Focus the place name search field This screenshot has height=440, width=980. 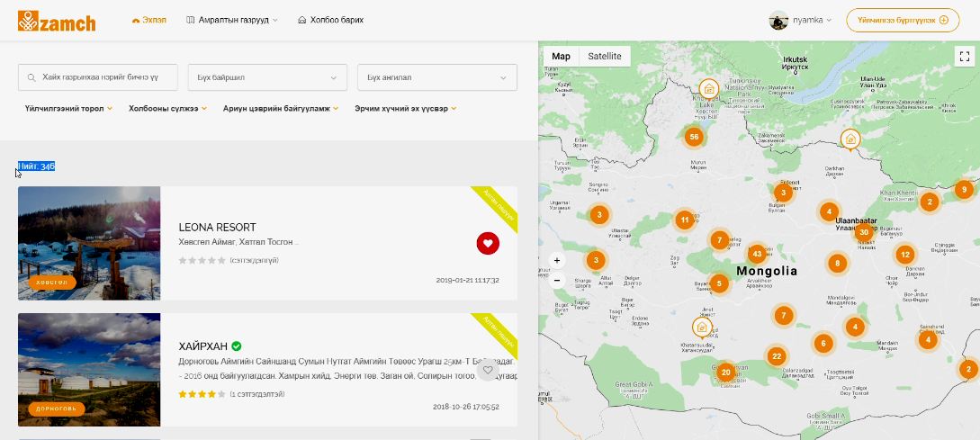(98, 77)
